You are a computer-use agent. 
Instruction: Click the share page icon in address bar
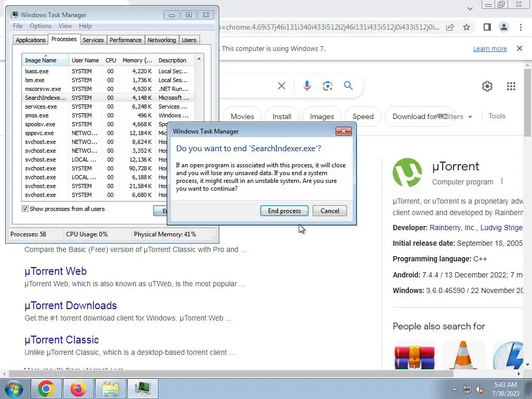pos(450,27)
